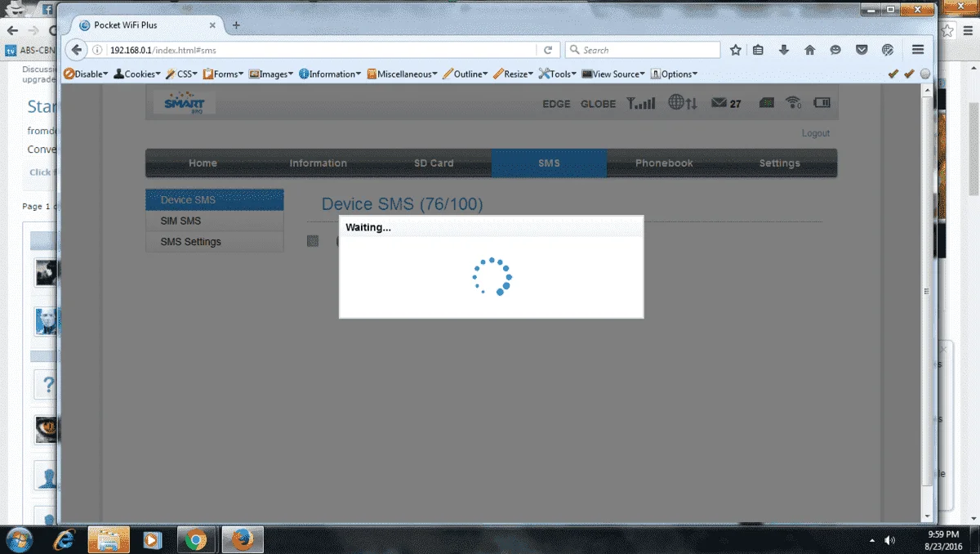Open the router page Information tab
The height and width of the screenshot is (554, 980).
point(318,163)
